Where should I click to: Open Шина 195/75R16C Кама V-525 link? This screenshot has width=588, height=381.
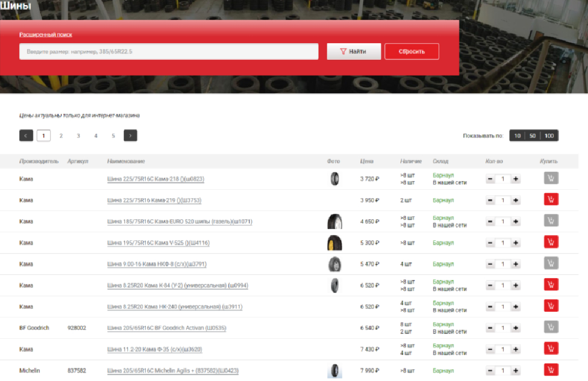point(158,243)
